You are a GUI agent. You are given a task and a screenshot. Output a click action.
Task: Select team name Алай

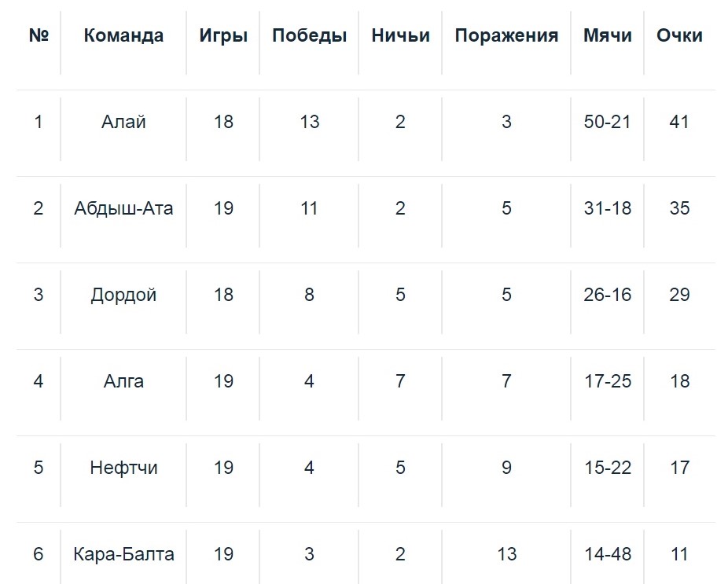coord(123,122)
